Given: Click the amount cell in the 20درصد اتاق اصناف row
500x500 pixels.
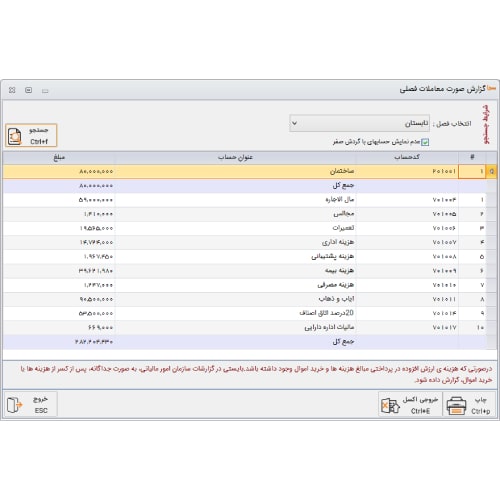Looking at the screenshot, I should (59, 313).
